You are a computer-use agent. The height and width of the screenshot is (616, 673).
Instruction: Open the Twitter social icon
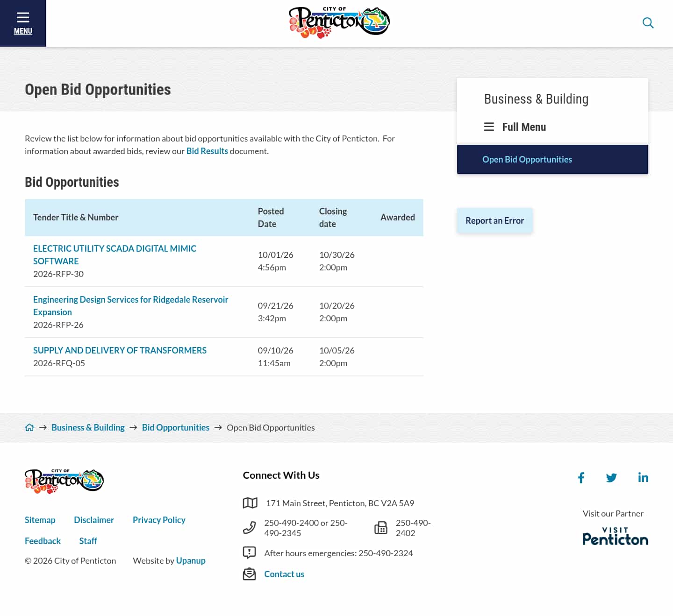(x=611, y=478)
